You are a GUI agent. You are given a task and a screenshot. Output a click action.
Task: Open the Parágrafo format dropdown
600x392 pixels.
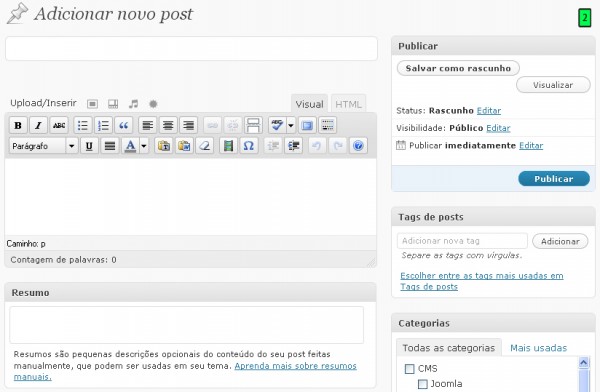44,146
